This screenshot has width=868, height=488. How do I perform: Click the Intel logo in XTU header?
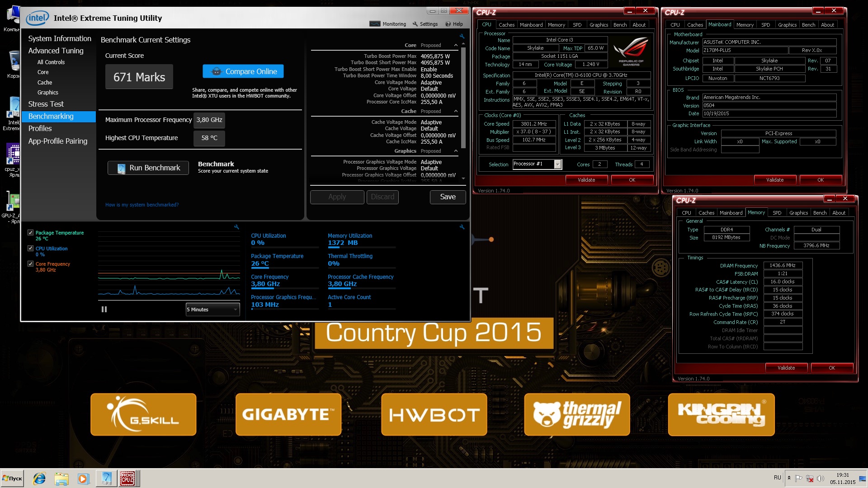pos(37,18)
